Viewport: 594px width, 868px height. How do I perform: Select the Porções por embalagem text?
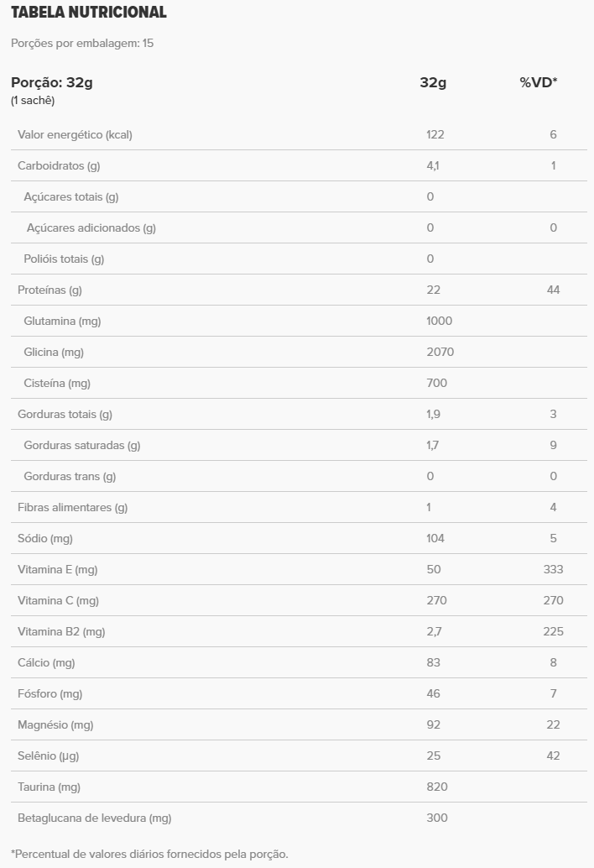(82, 43)
